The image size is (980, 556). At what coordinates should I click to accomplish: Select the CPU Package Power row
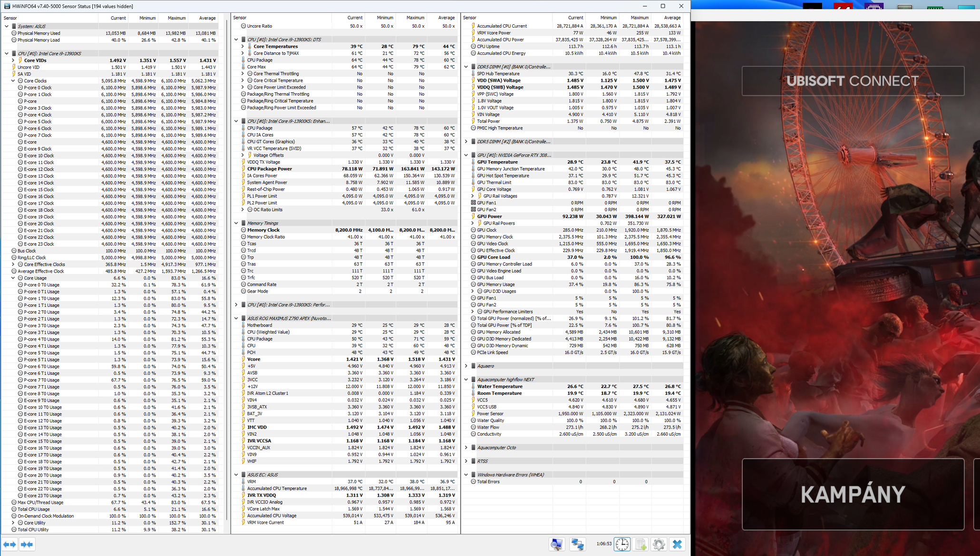point(269,169)
